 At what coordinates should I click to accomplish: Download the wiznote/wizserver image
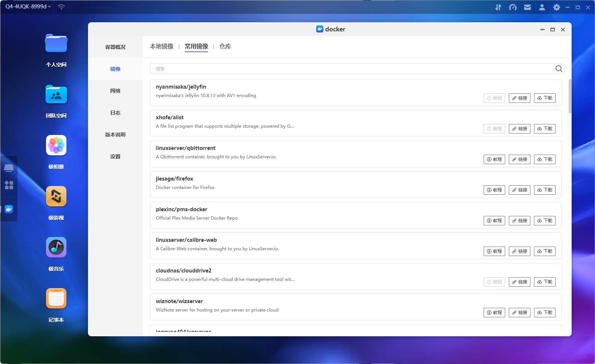(545, 313)
